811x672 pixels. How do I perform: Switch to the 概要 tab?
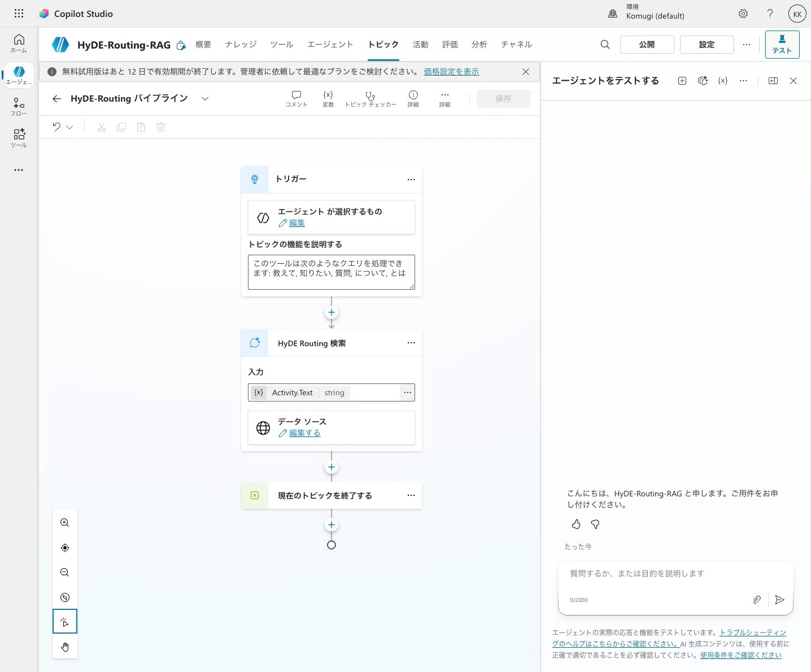pos(203,45)
